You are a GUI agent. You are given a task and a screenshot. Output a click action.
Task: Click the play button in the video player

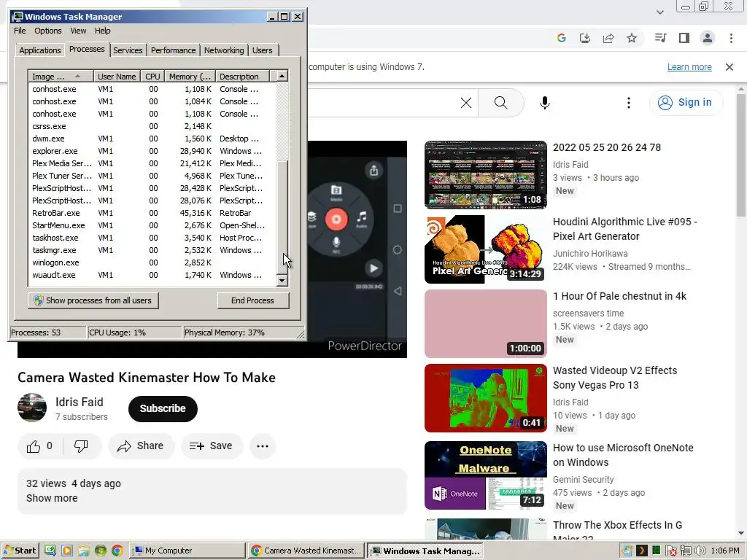[374, 268]
